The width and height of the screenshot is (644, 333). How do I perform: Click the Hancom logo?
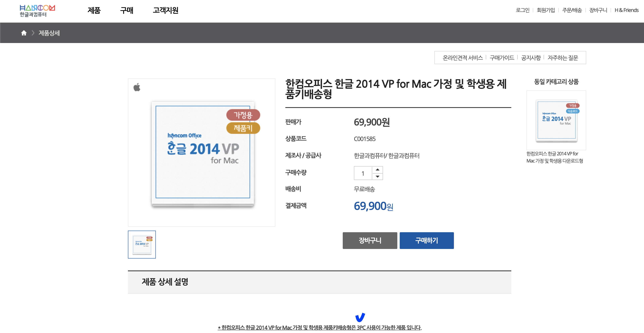point(37,11)
